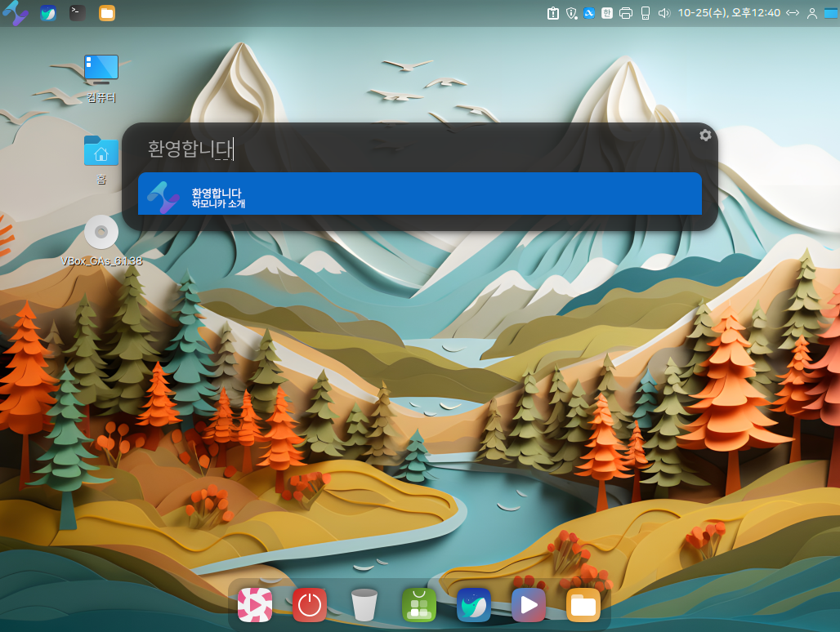Image resolution: width=840 pixels, height=632 pixels.
Task: Open the HamoniKR start menu logo
Action: [x=16, y=12]
